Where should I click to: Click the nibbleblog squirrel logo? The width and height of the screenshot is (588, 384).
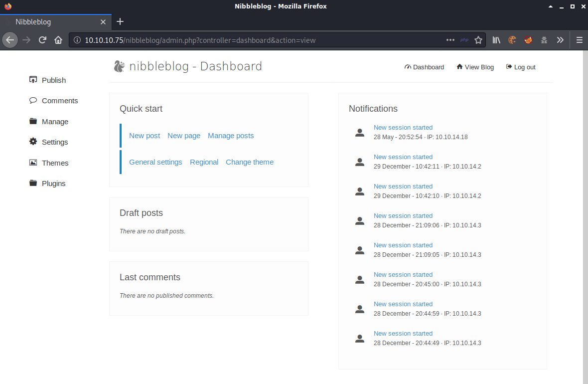point(119,66)
